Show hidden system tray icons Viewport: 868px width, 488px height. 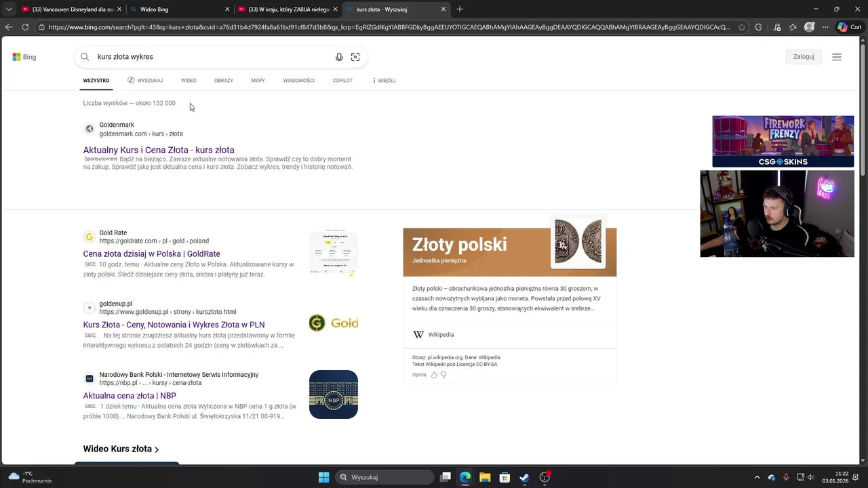click(x=757, y=477)
